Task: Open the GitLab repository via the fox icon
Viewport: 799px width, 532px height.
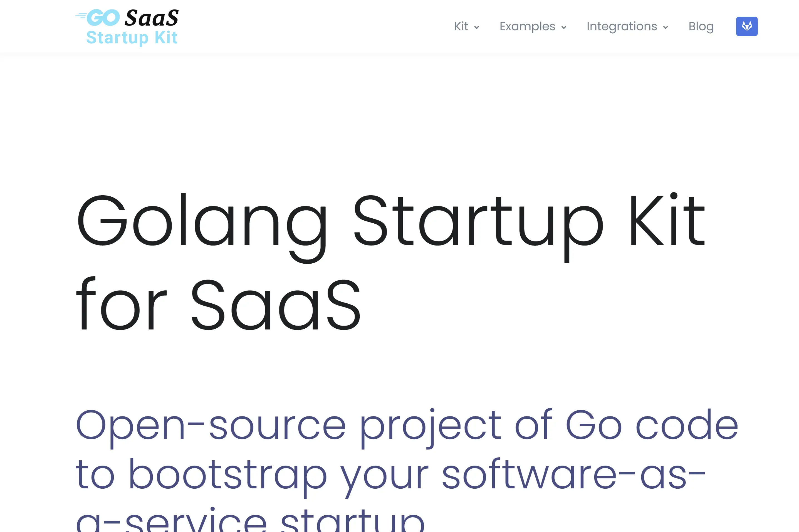Action: coord(746,26)
